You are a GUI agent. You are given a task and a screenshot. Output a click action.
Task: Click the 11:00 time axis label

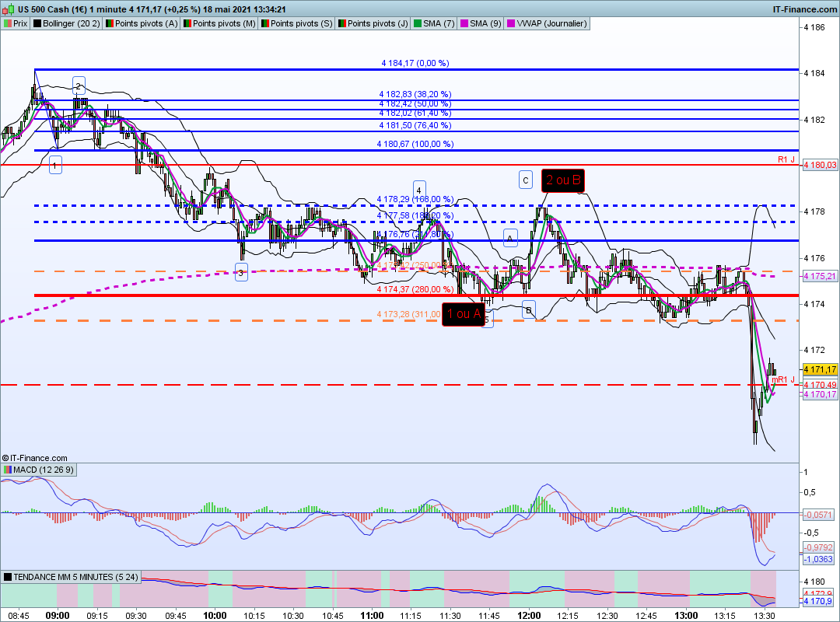click(371, 616)
